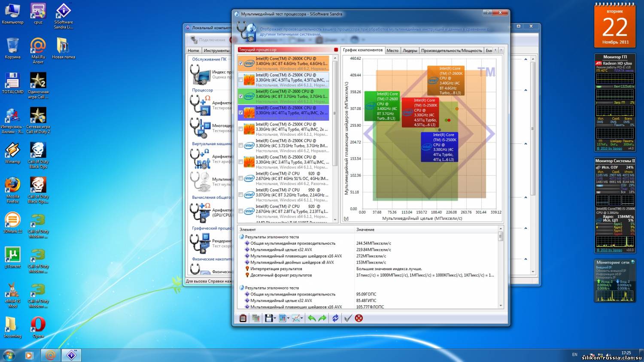This screenshot has width=644, height=362.
Task: Select the Mozilla Firefox desktop icon
Action: click(12, 190)
